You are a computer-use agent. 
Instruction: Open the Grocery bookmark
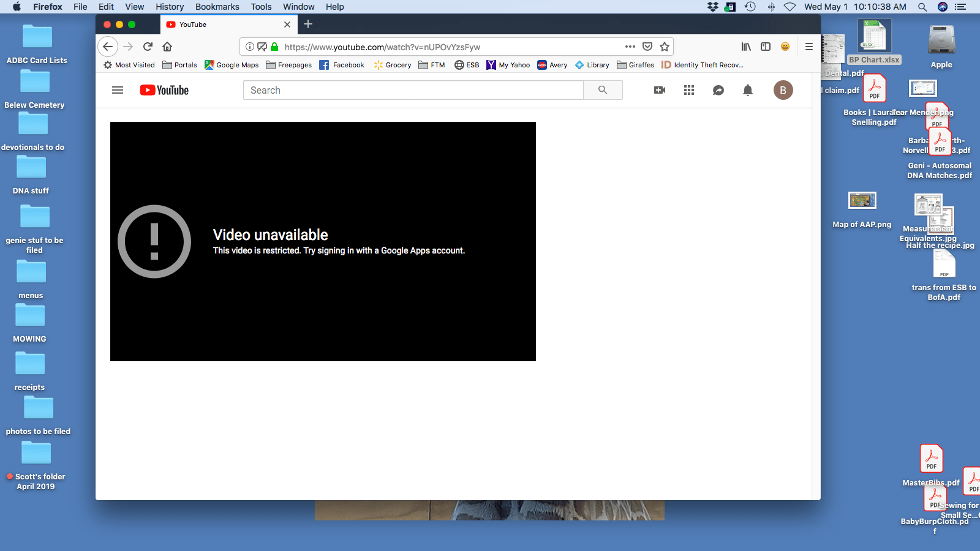pos(392,65)
